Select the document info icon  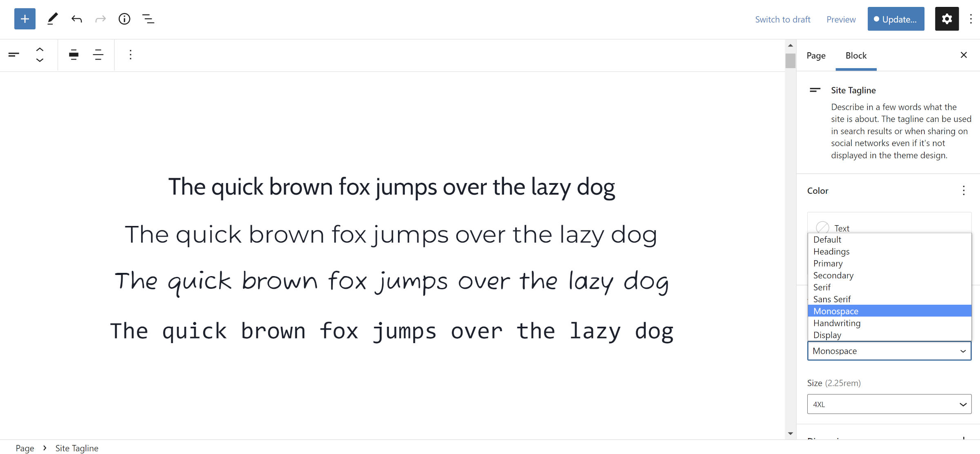(125, 19)
